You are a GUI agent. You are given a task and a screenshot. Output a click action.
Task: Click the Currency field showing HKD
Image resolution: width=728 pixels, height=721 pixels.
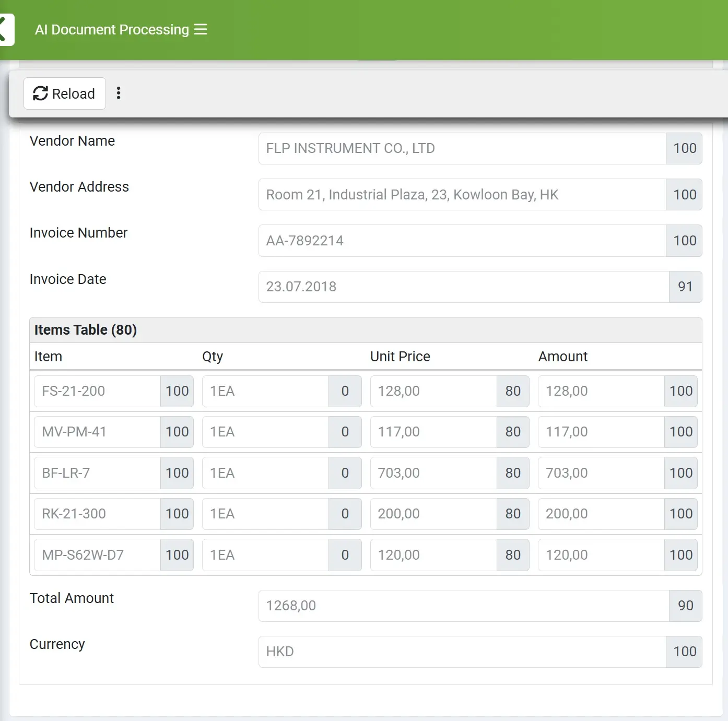click(462, 652)
